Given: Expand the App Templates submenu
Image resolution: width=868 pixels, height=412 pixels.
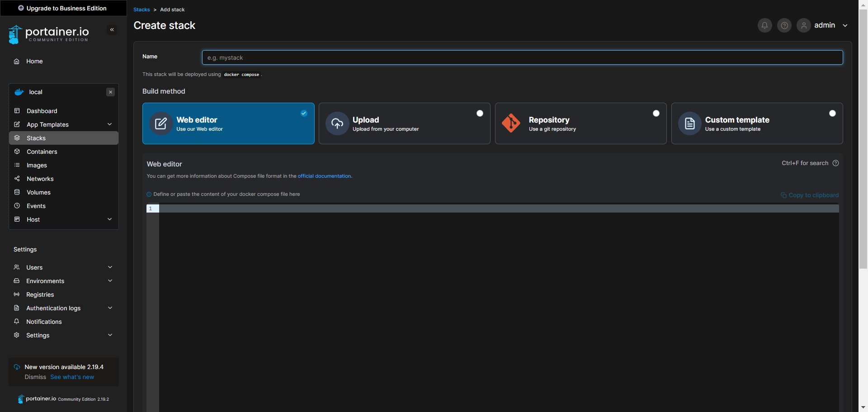Looking at the screenshot, I should [x=109, y=124].
